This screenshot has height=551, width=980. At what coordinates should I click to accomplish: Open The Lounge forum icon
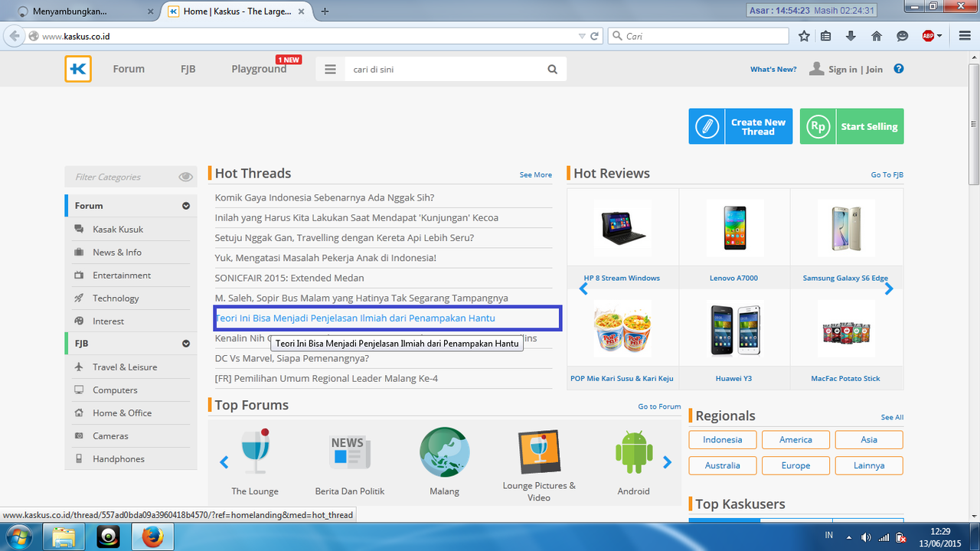click(x=255, y=453)
